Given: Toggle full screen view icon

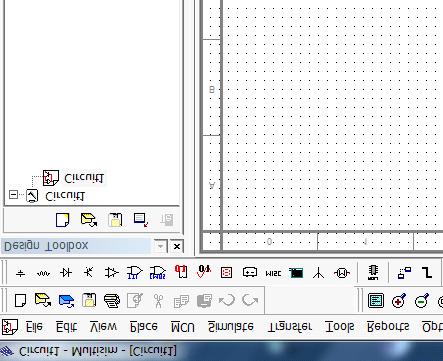Looking at the screenshot, I should tap(376, 301).
